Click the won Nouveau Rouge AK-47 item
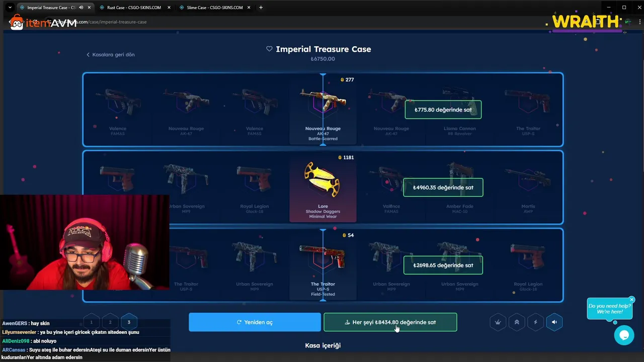 [323, 110]
